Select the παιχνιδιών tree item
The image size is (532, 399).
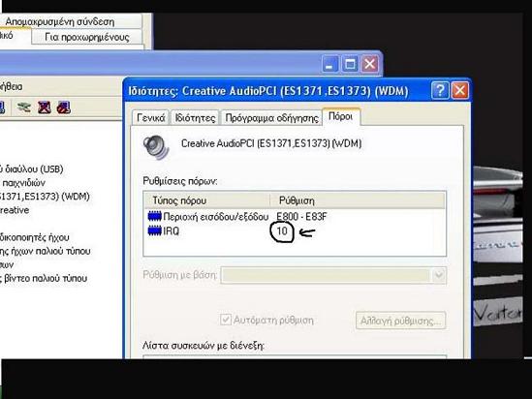(23, 183)
